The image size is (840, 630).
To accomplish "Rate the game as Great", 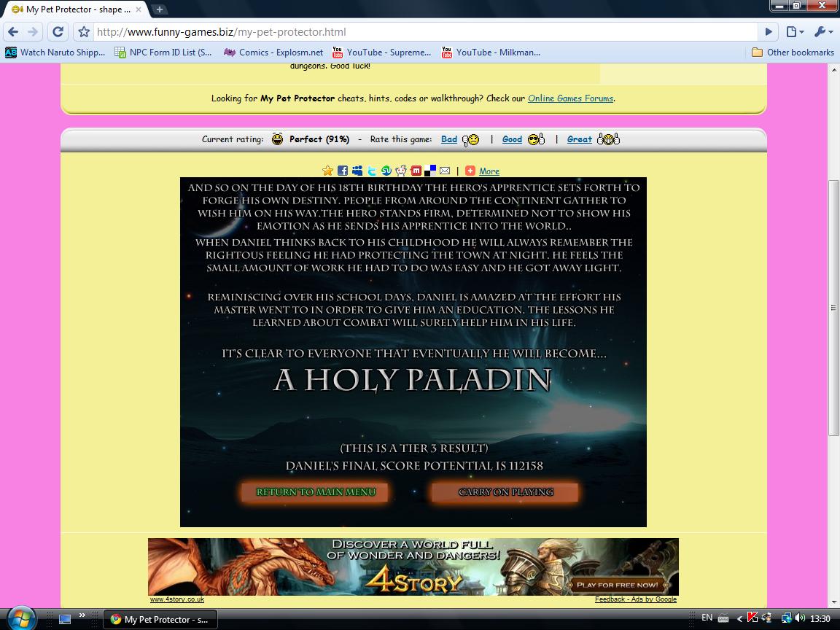I will coord(580,139).
